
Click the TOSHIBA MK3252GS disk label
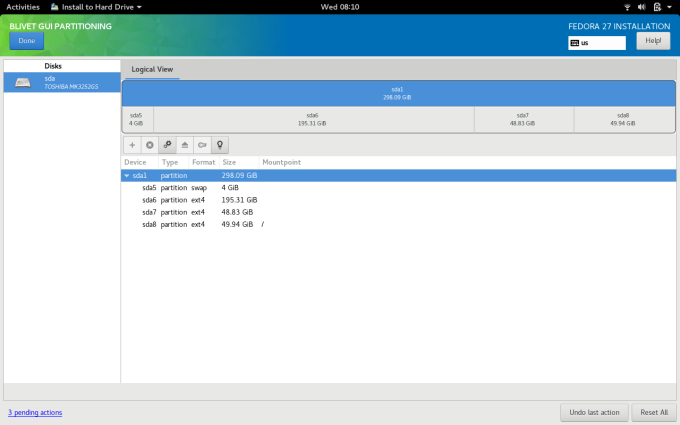(71, 87)
